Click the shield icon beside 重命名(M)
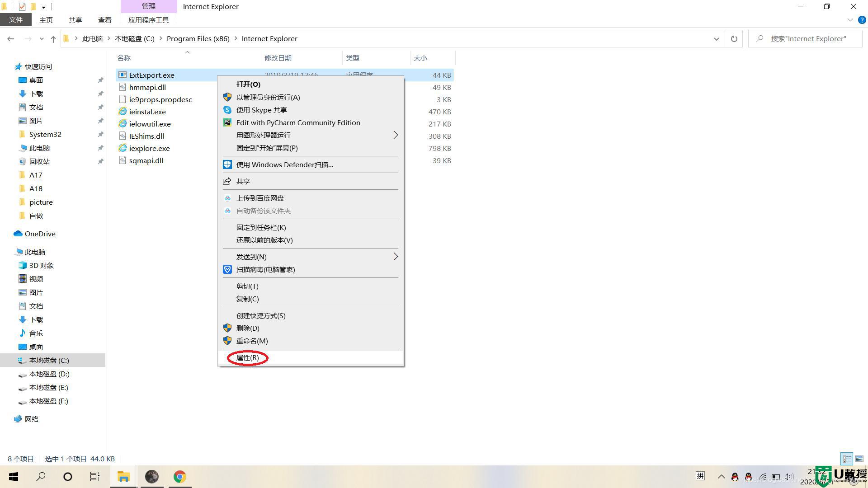The width and height of the screenshot is (868, 488). tap(227, 341)
